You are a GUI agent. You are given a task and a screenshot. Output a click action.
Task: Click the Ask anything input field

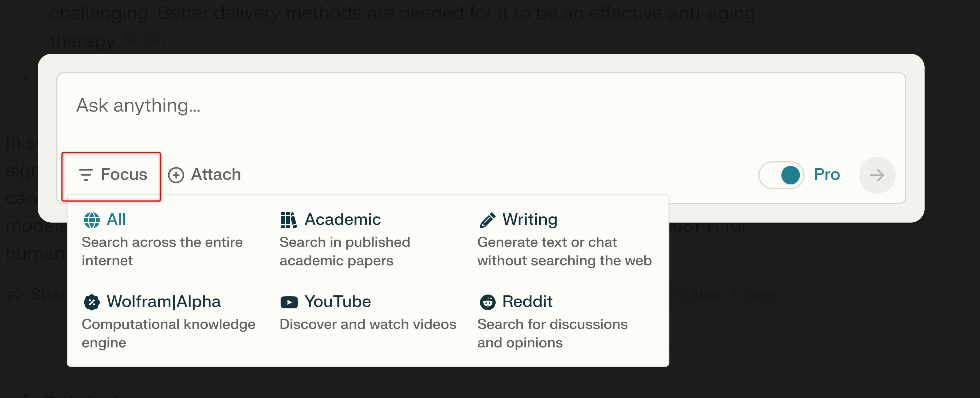(481, 110)
